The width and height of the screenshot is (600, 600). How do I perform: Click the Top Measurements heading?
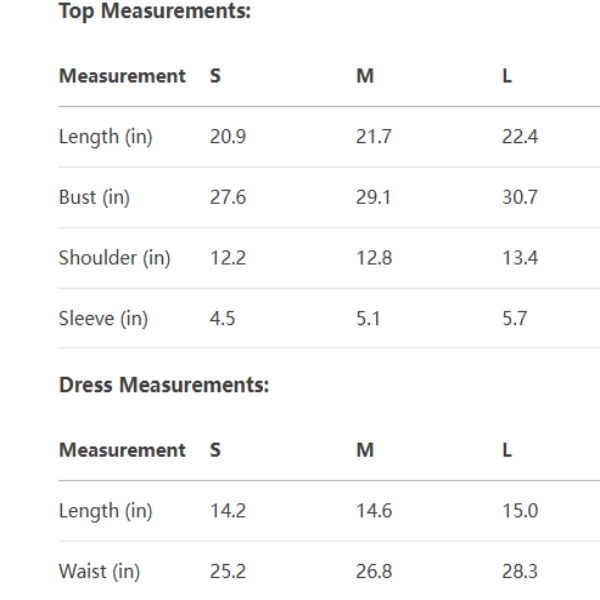click(154, 12)
